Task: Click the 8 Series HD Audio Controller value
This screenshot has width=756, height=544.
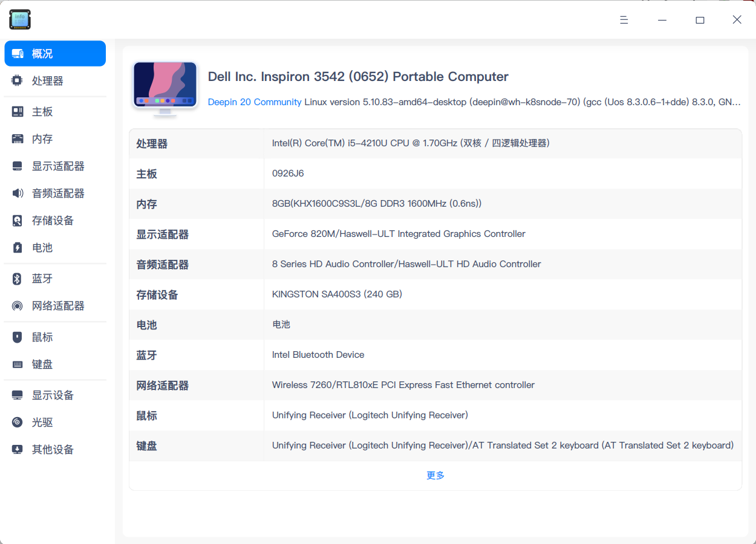Action: pos(406,264)
